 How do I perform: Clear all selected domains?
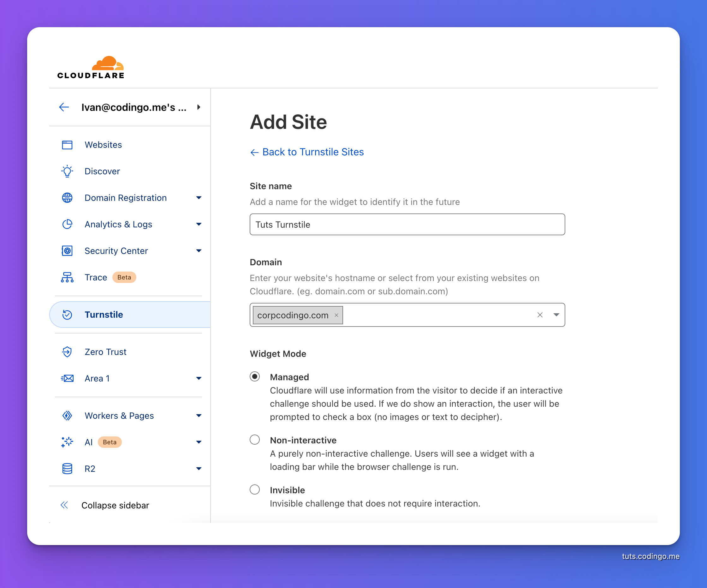(x=540, y=315)
